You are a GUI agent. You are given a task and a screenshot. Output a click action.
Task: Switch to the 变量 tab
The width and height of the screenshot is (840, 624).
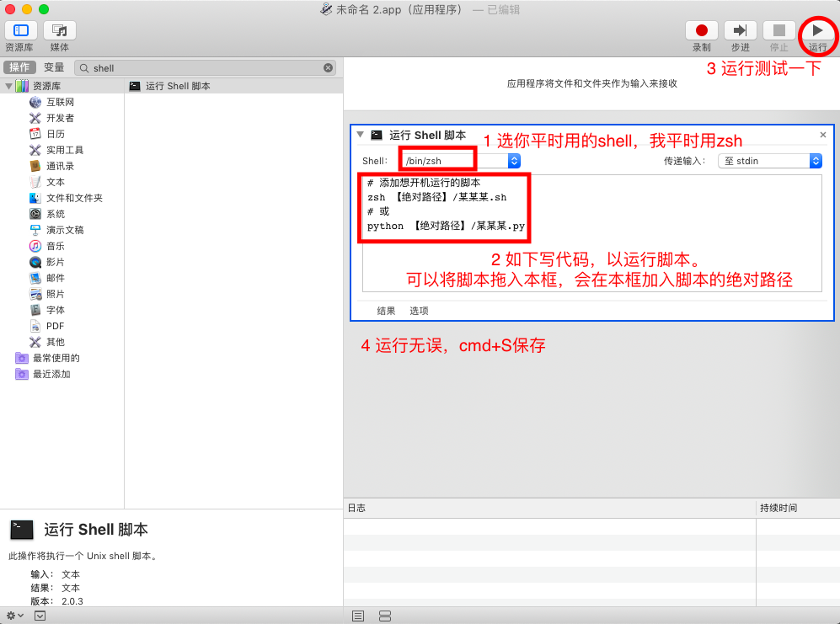54,67
